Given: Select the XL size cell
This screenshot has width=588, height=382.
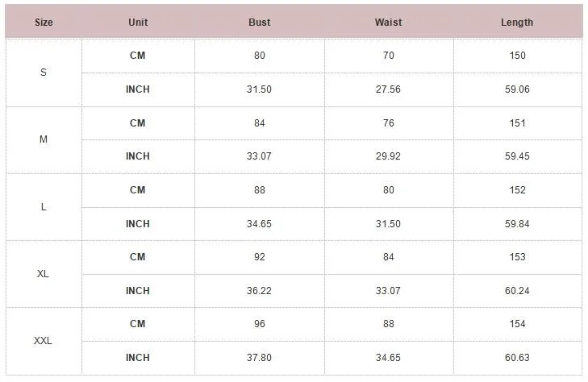Looking at the screenshot, I should coord(44,274).
